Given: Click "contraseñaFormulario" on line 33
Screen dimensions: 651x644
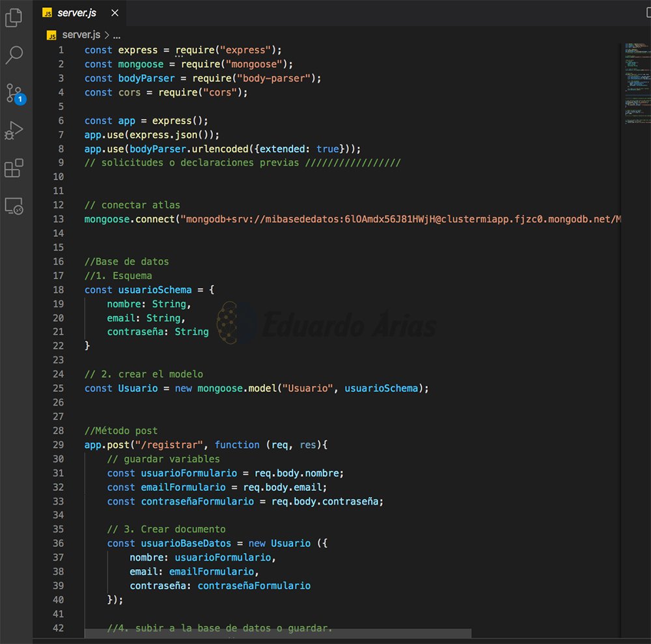Looking at the screenshot, I should [x=197, y=501].
